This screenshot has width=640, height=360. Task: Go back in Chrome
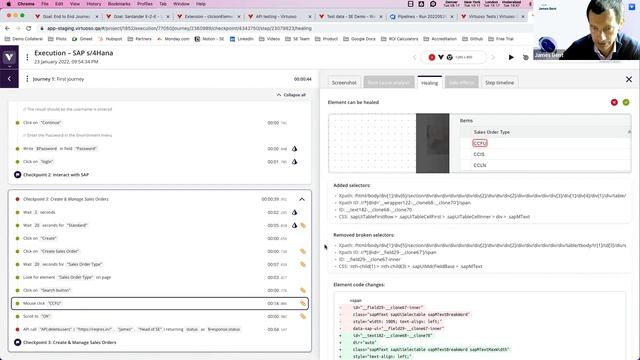tap(7, 28)
